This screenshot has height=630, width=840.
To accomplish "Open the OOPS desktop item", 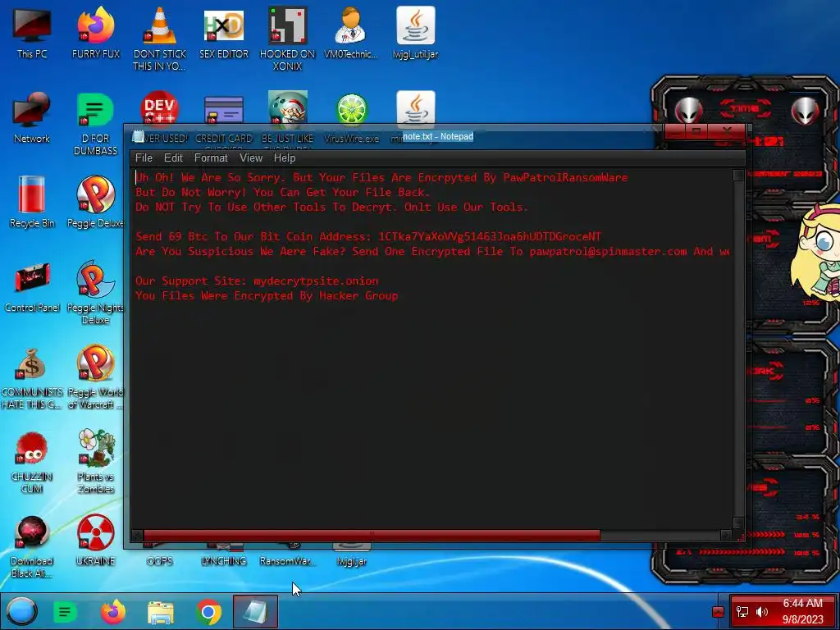I will tap(160, 561).
